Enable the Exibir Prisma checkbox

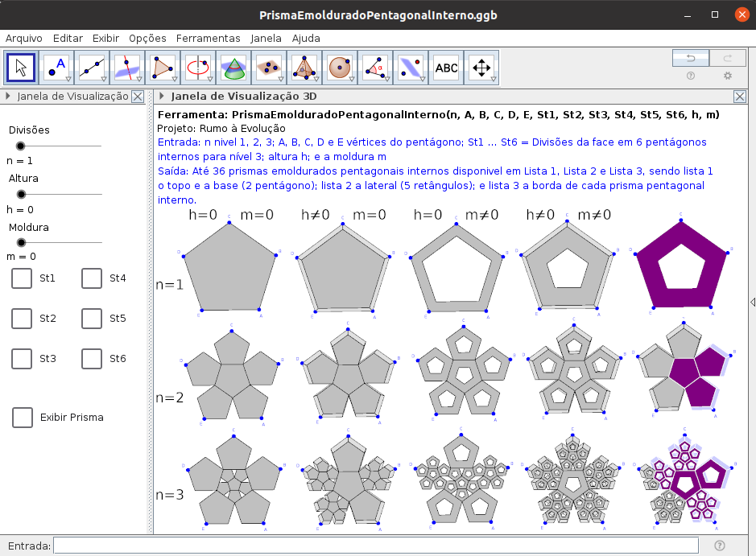click(23, 418)
